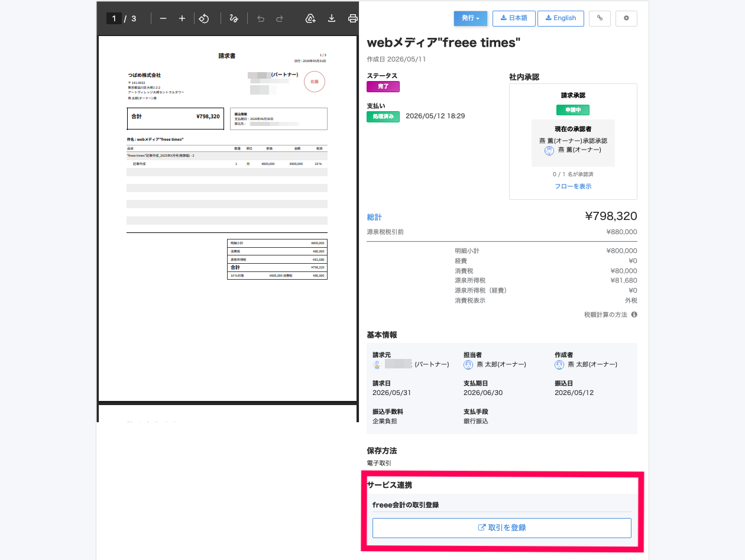Image resolution: width=745 pixels, height=560 pixels.
Task: Download the PDF from viewer toolbar
Action: (x=332, y=18)
